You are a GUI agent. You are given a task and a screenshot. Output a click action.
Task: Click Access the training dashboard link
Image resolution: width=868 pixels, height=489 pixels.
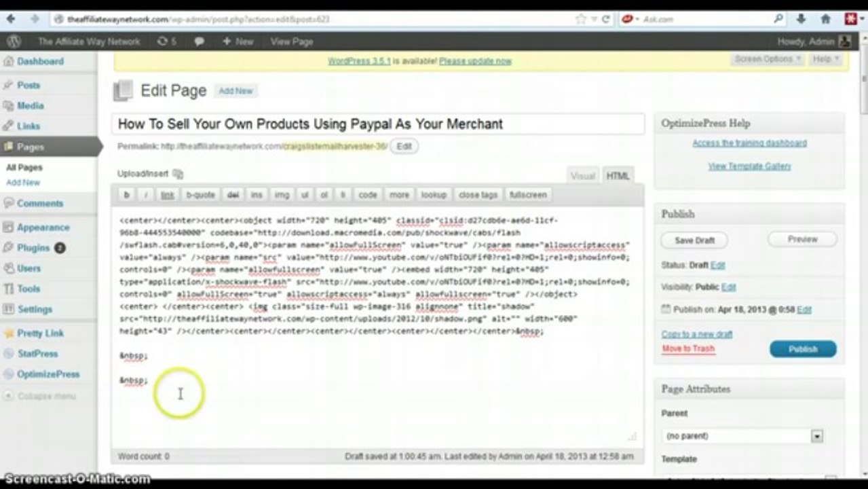click(x=749, y=143)
